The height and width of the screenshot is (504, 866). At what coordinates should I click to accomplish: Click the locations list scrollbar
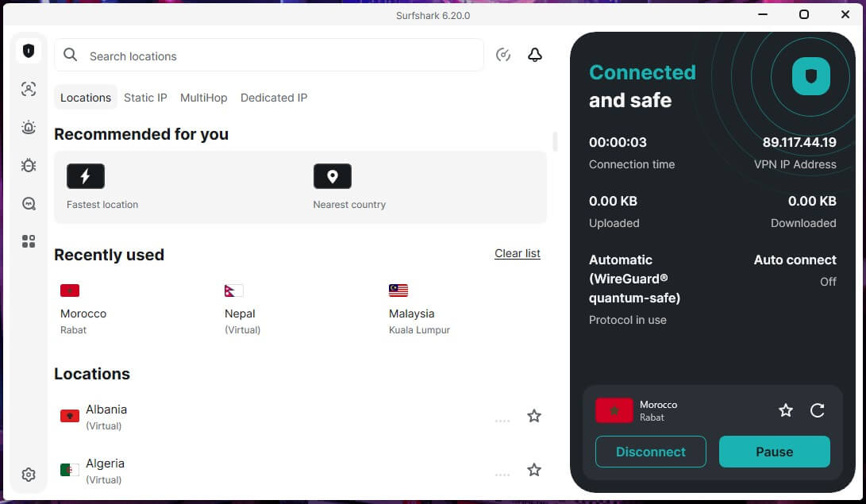(x=555, y=141)
